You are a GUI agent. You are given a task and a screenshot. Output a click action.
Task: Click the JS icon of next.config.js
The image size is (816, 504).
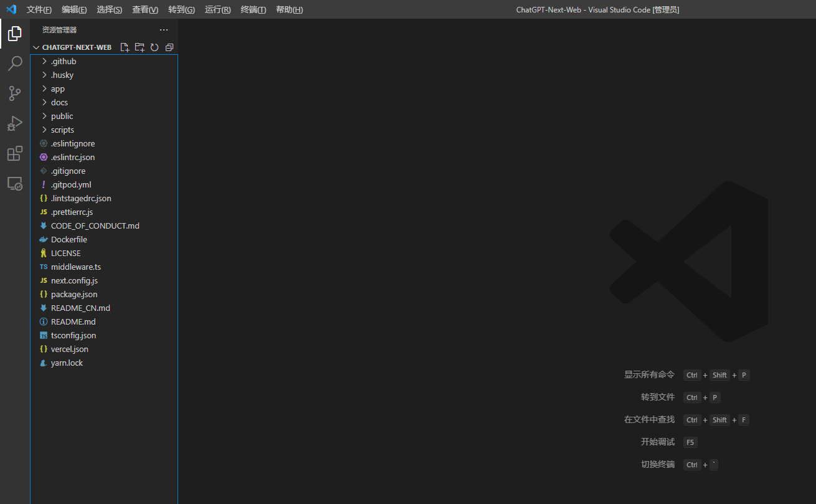point(44,280)
